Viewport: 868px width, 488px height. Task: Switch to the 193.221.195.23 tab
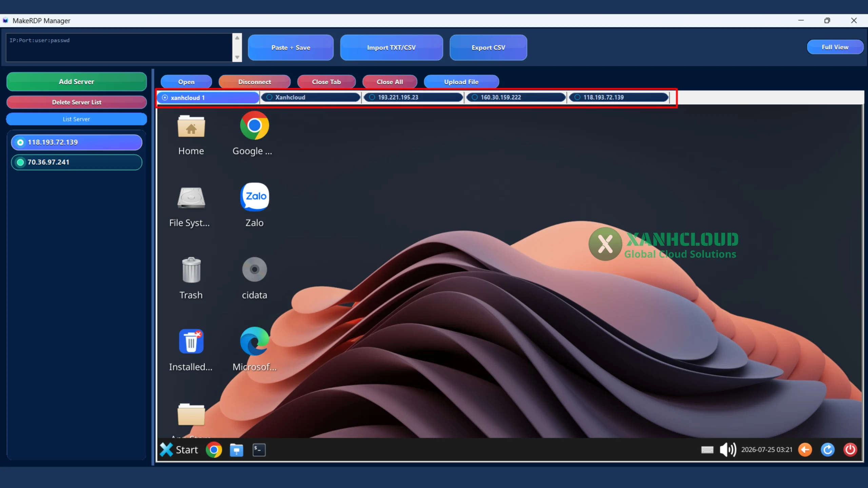click(414, 97)
